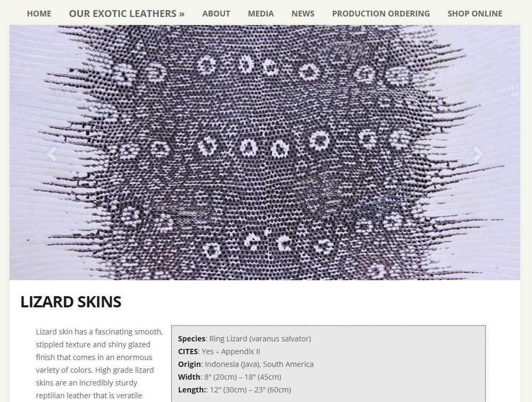Viewport: 532px width, 402px height.
Task: Expand the Our Exotic Leathers menu
Action: [x=127, y=13]
